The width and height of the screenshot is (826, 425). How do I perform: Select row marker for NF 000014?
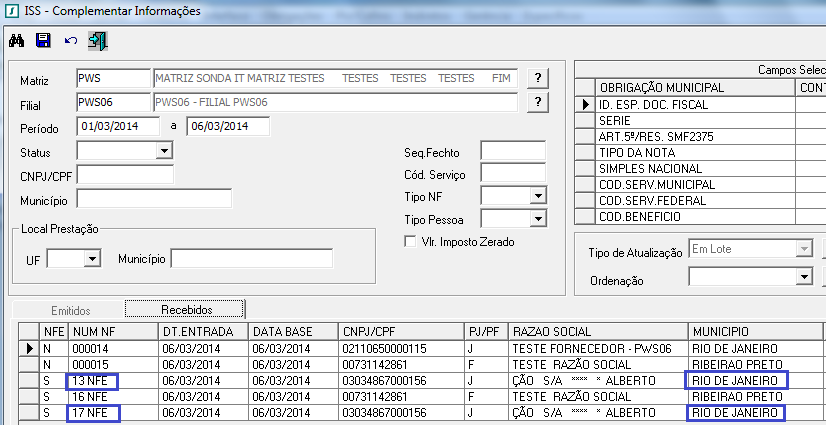(29, 348)
